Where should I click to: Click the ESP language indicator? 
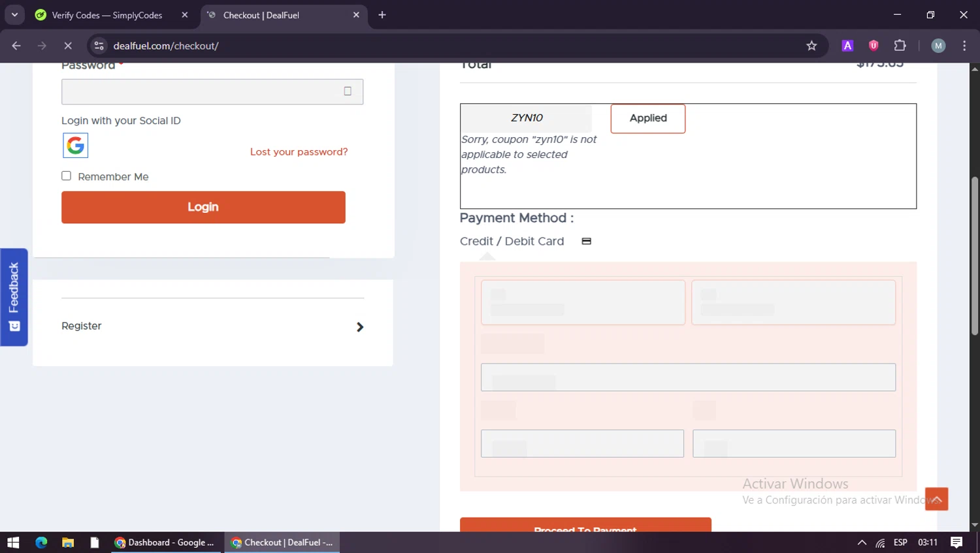tap(900, 543)
